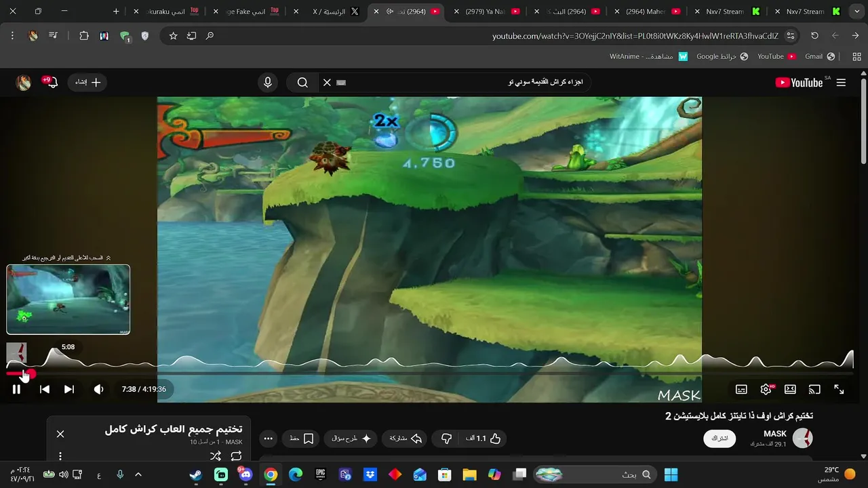Viewport: 868px width, 488px height.
Task: Open a new browser tab
Action: (x=116, y=12)
